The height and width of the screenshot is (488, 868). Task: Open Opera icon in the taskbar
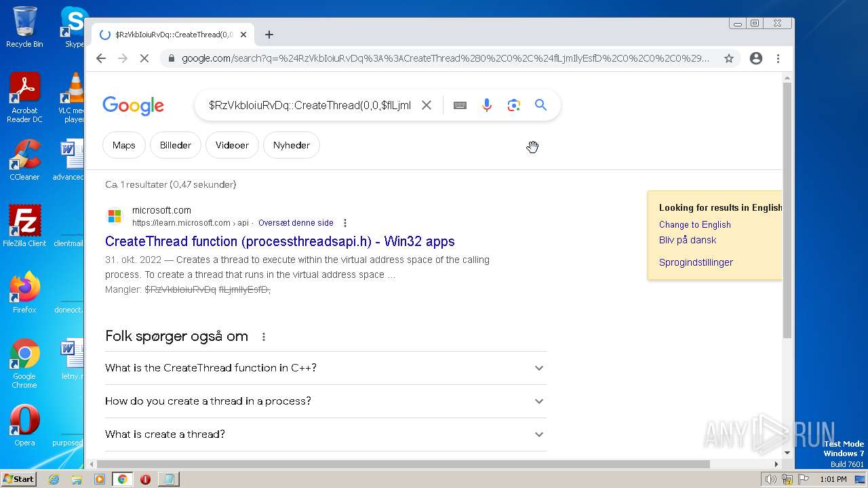pos(145,479)
